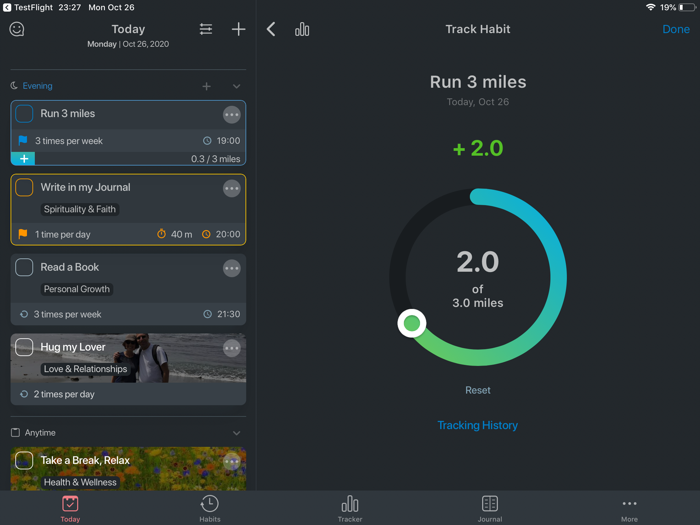Return to TestFlight via the status bar
The height and width of the screenshot is (525, 700).
click(28, 8)
